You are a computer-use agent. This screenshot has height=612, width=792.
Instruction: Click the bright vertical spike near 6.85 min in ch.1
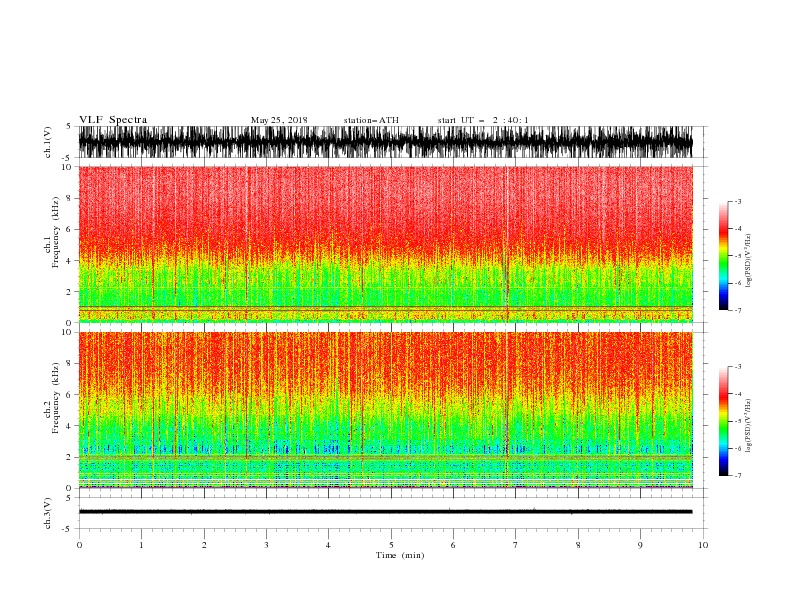(507, 244)
